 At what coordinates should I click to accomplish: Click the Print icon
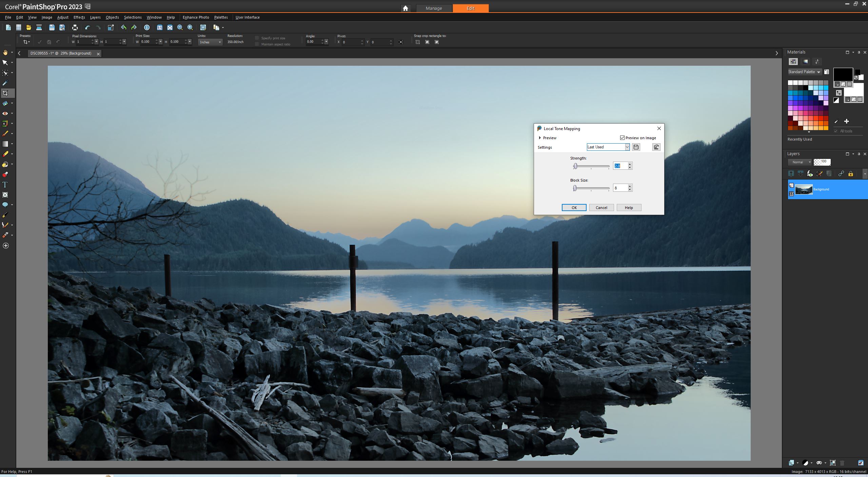pos(75,27)
